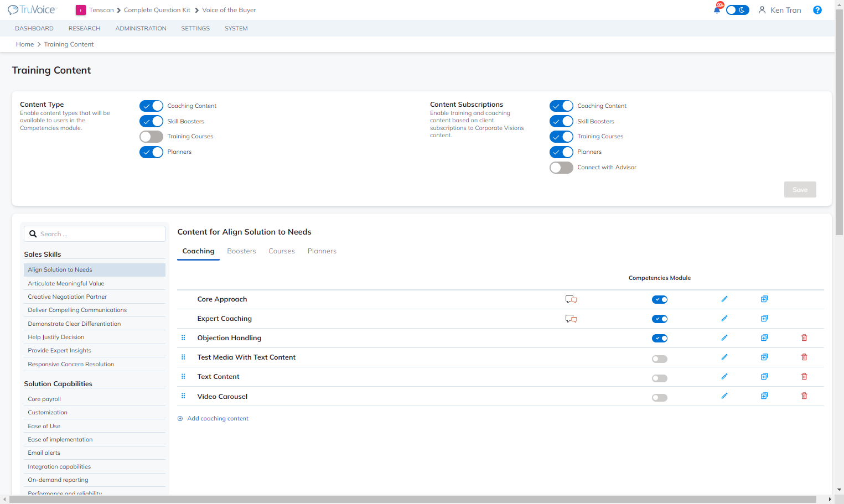This screenshot has width=844, height=504.
Task: Open the notifications bell icon
Action: [717, 9]
